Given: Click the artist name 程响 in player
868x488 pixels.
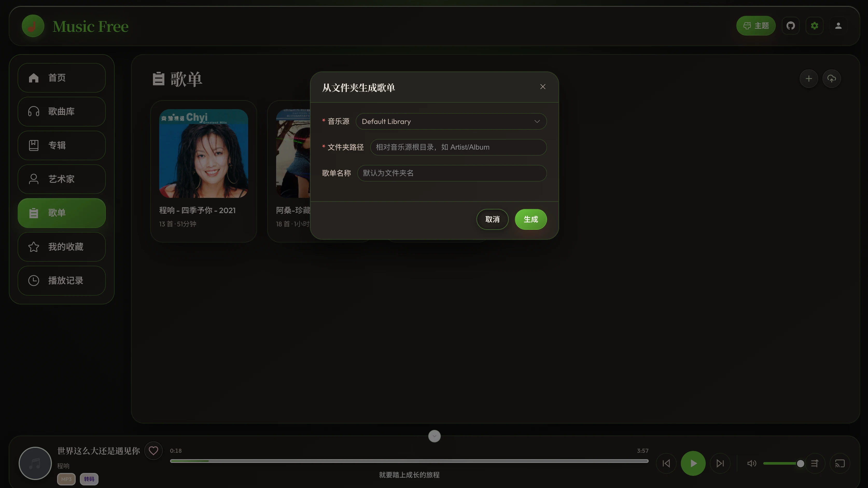Looking at the screenshot, I should coord(63,466).
